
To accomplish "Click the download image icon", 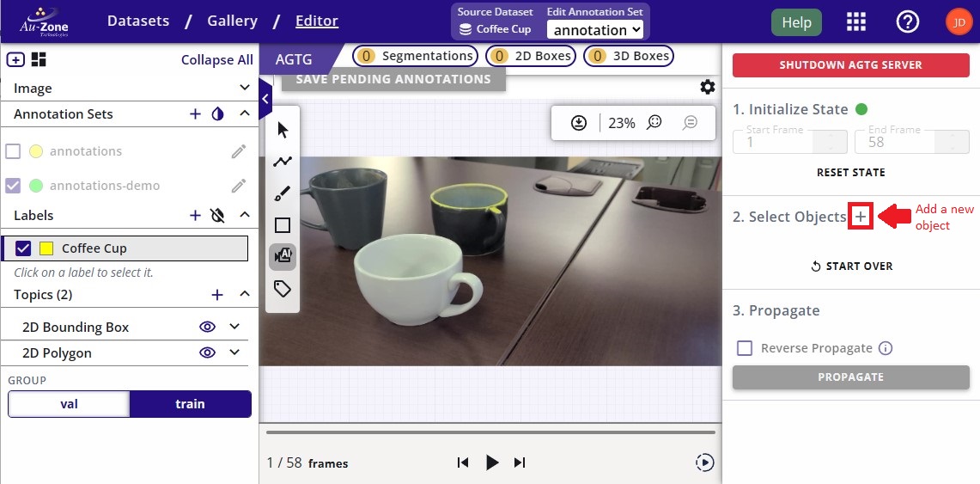I will [580, 123].
